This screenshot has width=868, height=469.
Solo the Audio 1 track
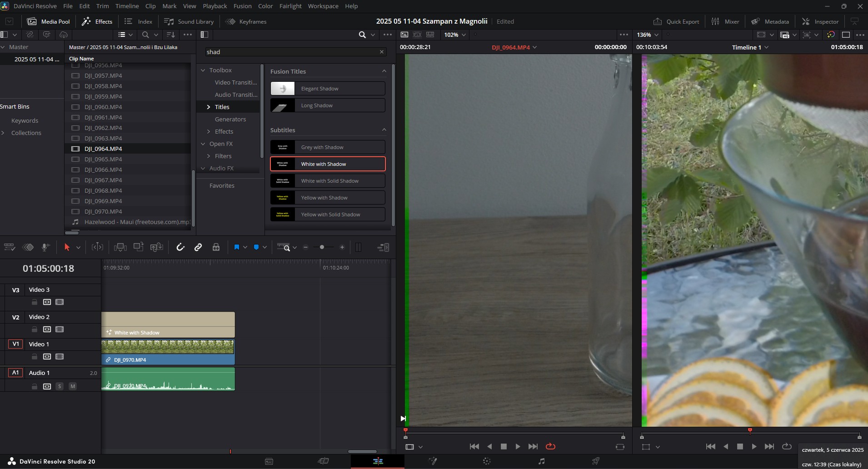coord(60,386)
